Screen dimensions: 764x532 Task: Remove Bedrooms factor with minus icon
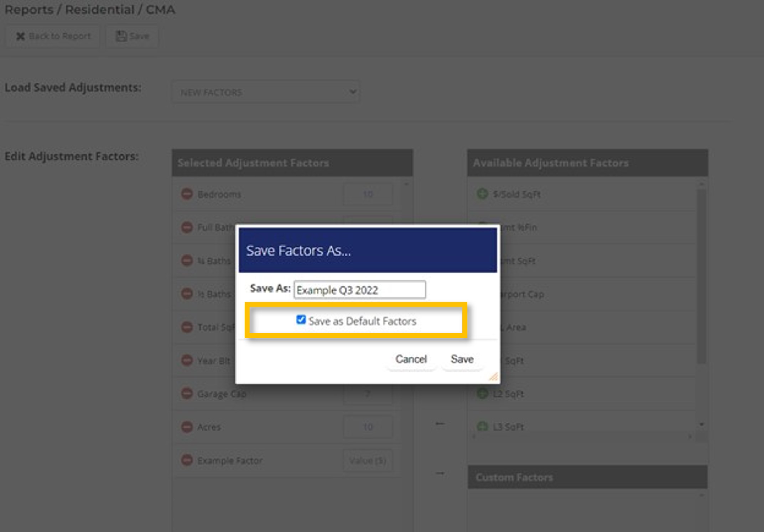click(187, 194)
